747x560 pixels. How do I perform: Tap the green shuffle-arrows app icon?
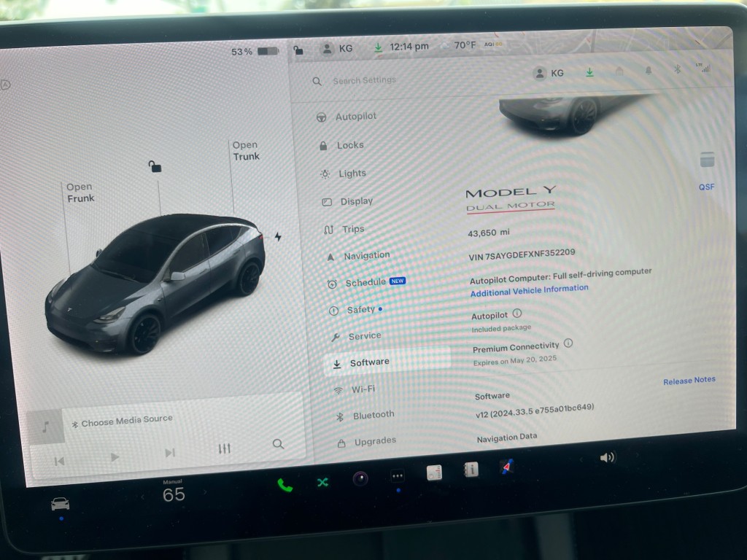point(323,483)
